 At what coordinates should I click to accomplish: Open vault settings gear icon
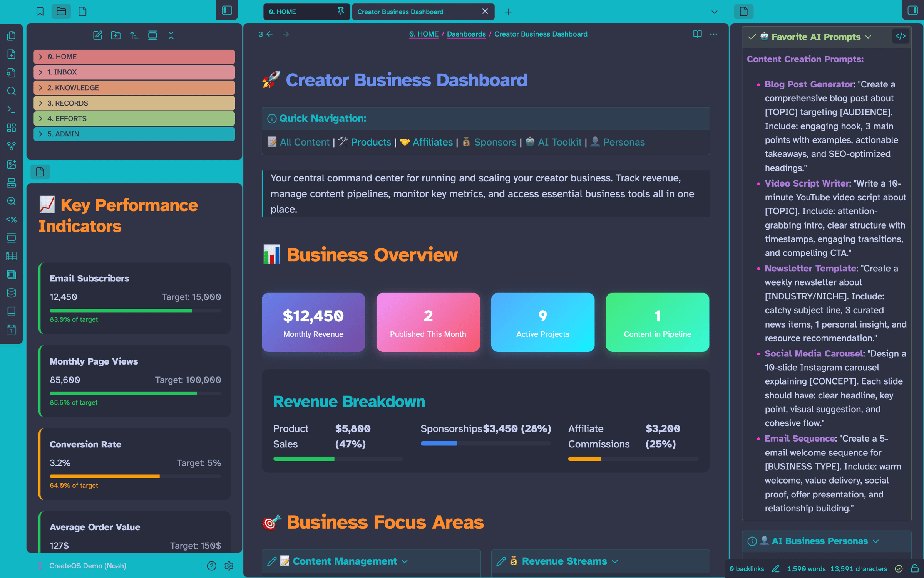[229, 566]
